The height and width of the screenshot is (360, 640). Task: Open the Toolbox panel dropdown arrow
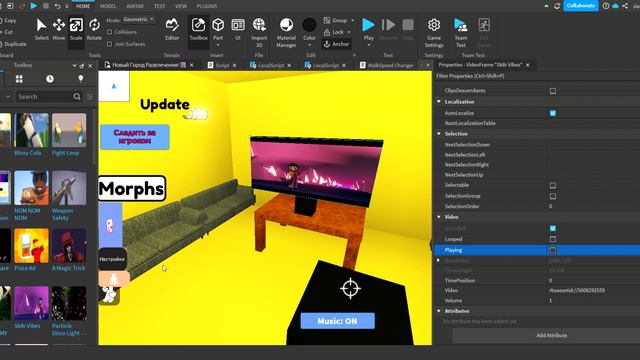pos(74,65)
